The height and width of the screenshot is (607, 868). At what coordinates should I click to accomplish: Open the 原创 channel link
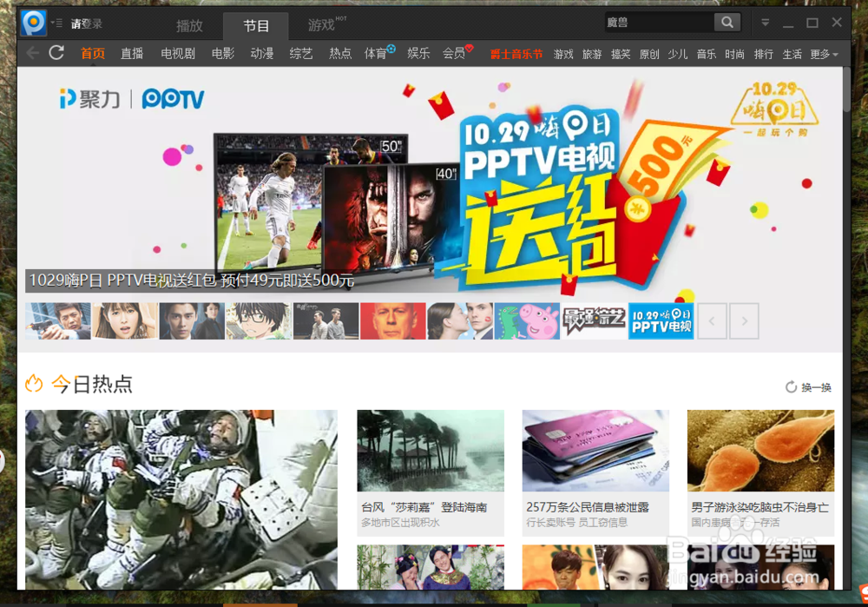[648, 55]
